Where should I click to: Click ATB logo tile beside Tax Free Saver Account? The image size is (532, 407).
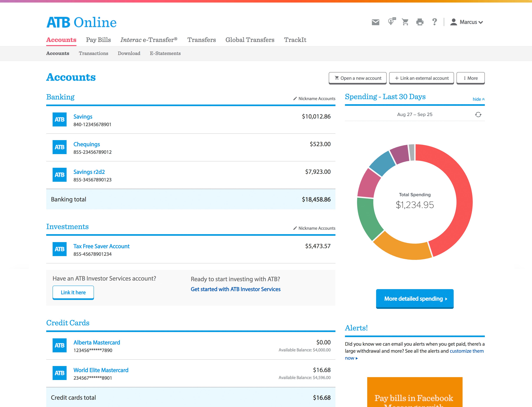pyautogui.click(x=60, y=249)
